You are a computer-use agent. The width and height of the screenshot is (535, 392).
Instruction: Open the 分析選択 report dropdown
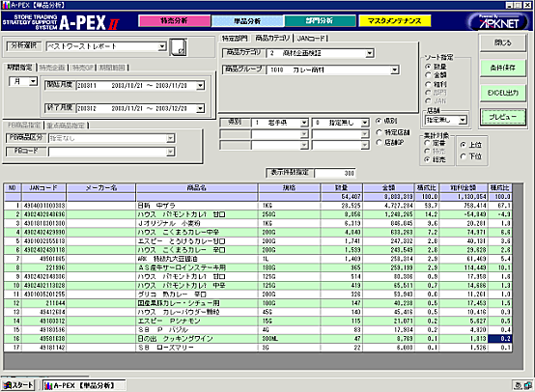(x=162, y=46)
